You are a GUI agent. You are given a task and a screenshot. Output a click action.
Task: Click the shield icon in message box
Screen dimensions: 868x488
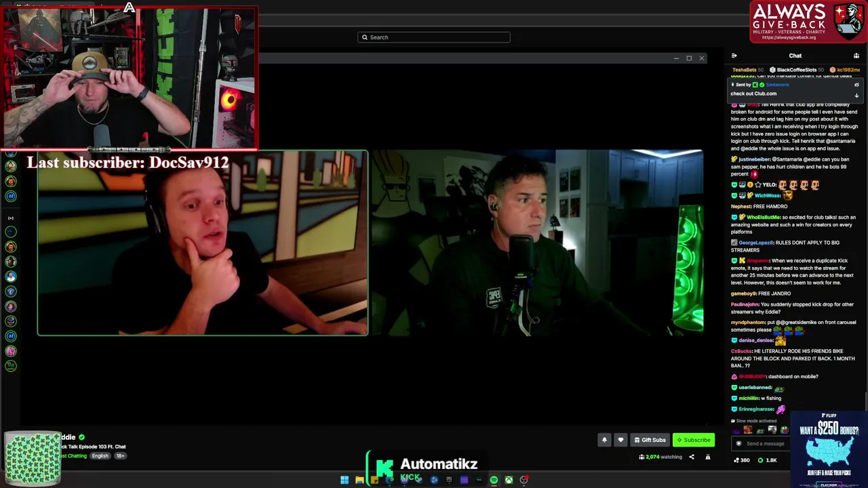pos(738,443)
